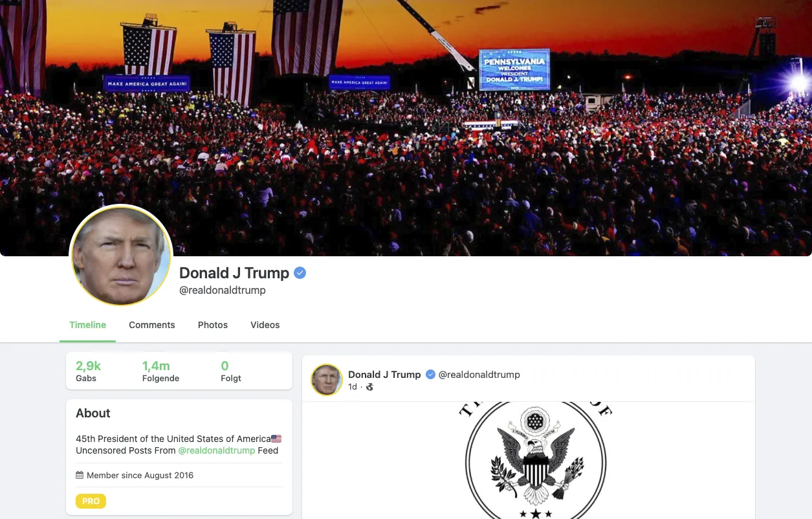The width and height of the screenshot is (812, 519).
Task: Click the small avatar in the post header
Action: 327,380
